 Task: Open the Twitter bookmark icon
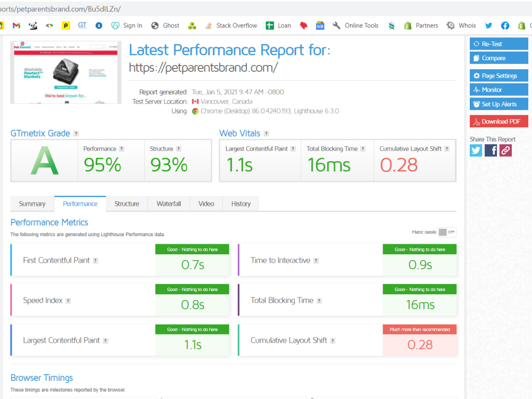click(488, 26)
